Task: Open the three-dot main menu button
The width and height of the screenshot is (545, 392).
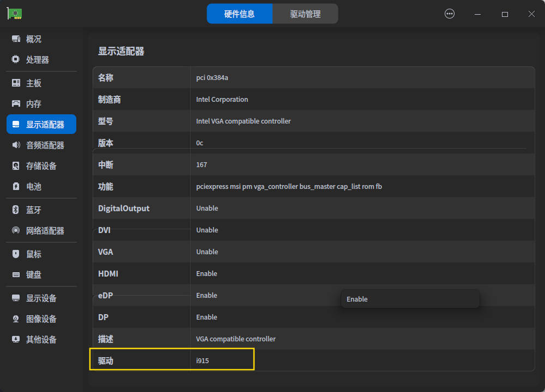Action: (450, 14)
